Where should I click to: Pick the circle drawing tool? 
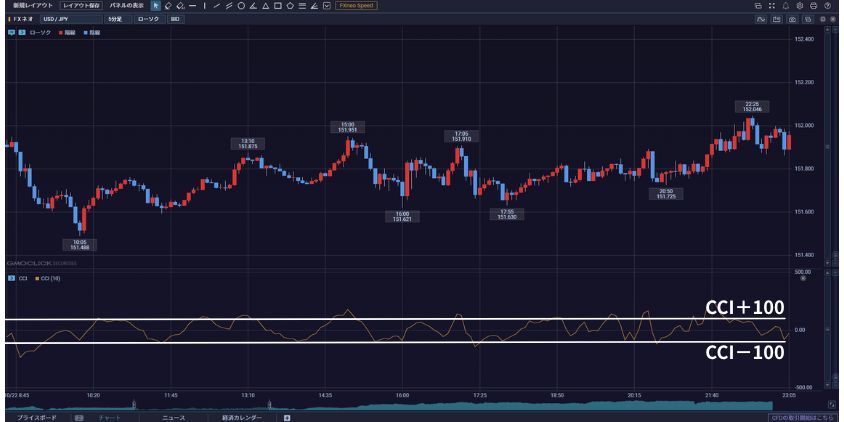click(x=241, y=6)
